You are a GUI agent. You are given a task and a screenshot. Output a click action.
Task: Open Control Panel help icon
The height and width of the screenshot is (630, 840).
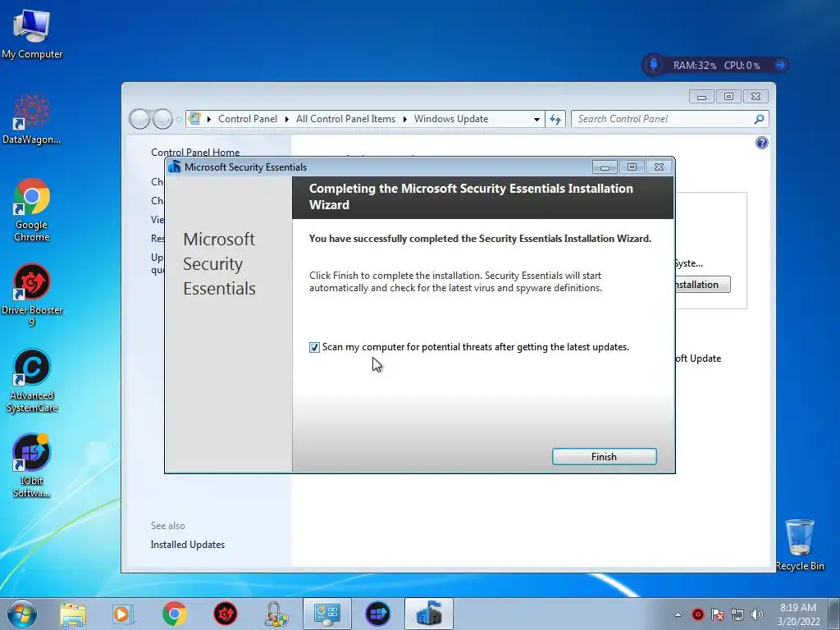[x=762, y=143]
